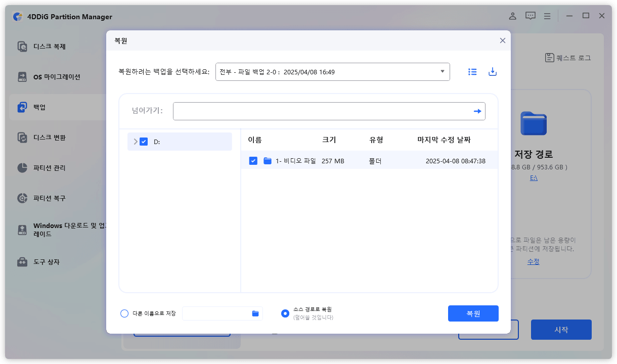Screen dimensions: 617x364
Task: Toggle the 1- 비디오 파일 folder checkbox
Action: click(253, 159)
